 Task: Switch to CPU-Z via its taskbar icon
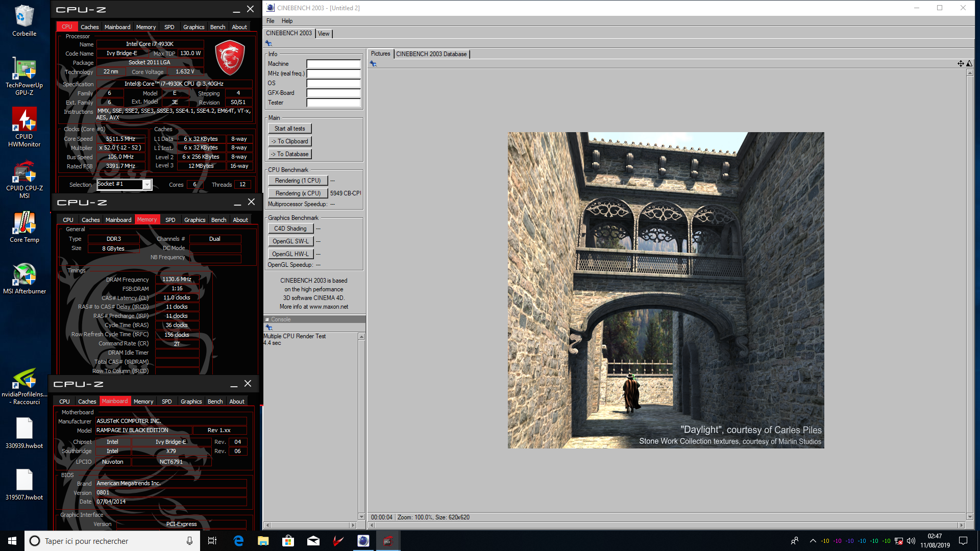(x=388, y=541)
